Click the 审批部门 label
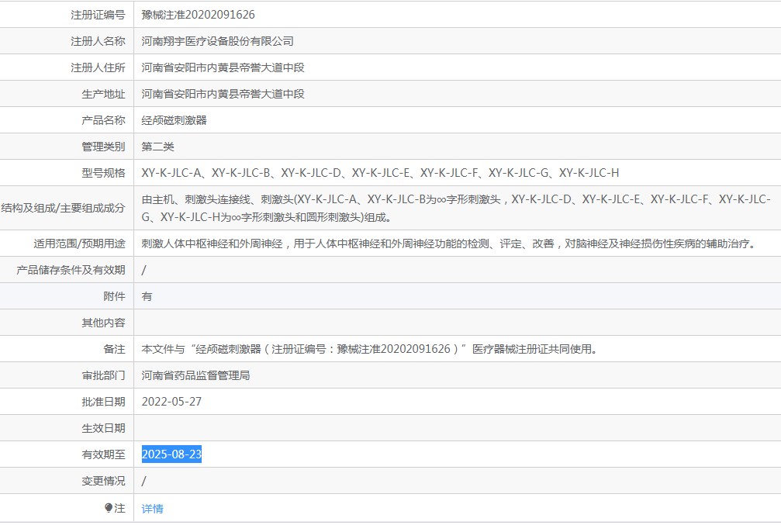 point(104,375)
